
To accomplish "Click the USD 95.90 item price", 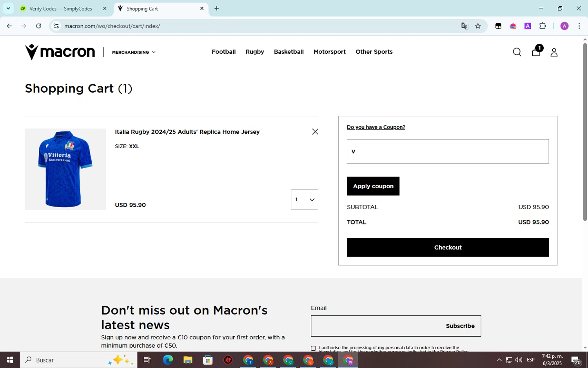I will 130,205.
